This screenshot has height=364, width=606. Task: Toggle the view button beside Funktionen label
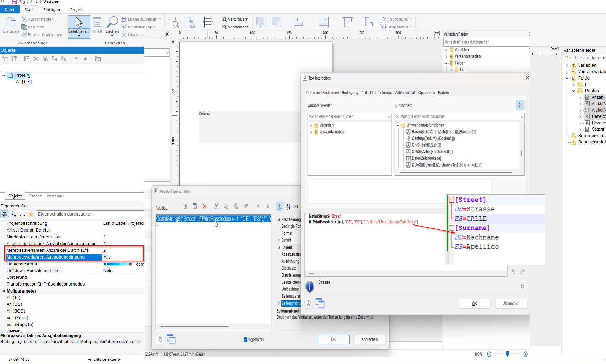point(520,105)
